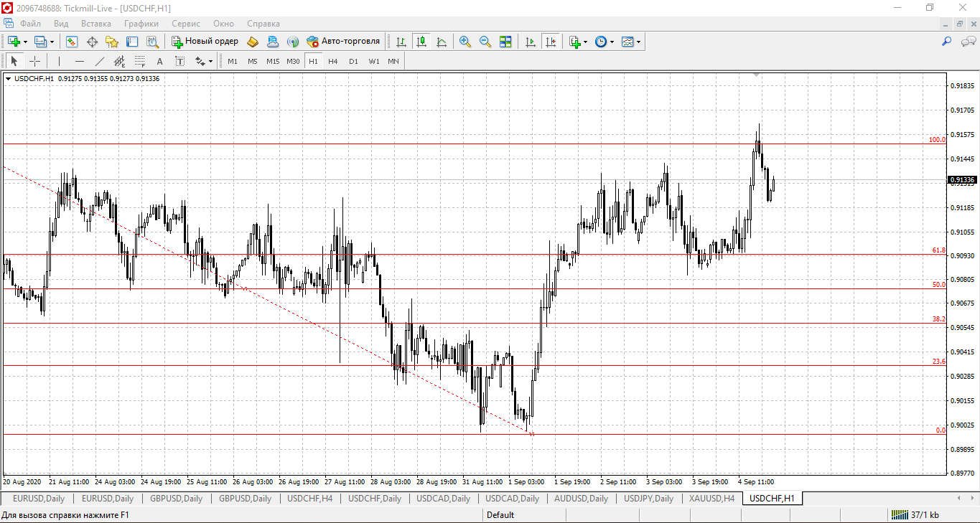Screen dimensions: 980x523
Task: Click the New Chart icon
Action: (14, 42)
